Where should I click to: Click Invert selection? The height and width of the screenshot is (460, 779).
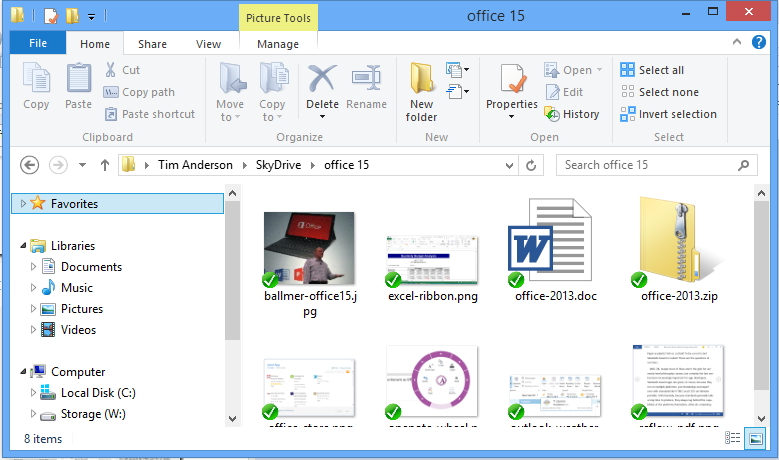[668, 114]
